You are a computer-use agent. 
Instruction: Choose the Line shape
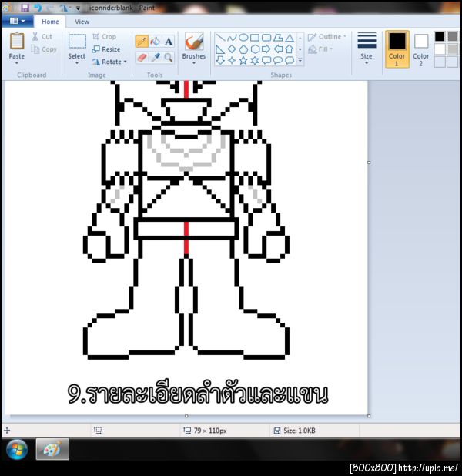(220, 38)
